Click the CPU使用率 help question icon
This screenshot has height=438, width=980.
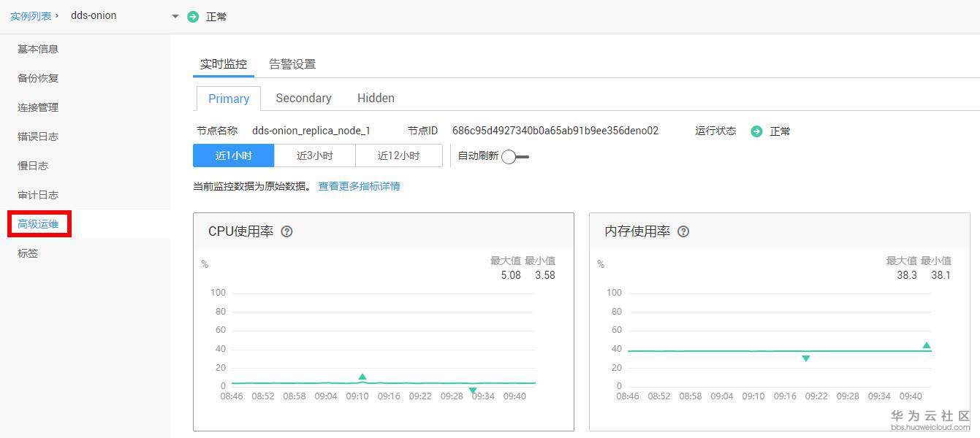(287, 231)
